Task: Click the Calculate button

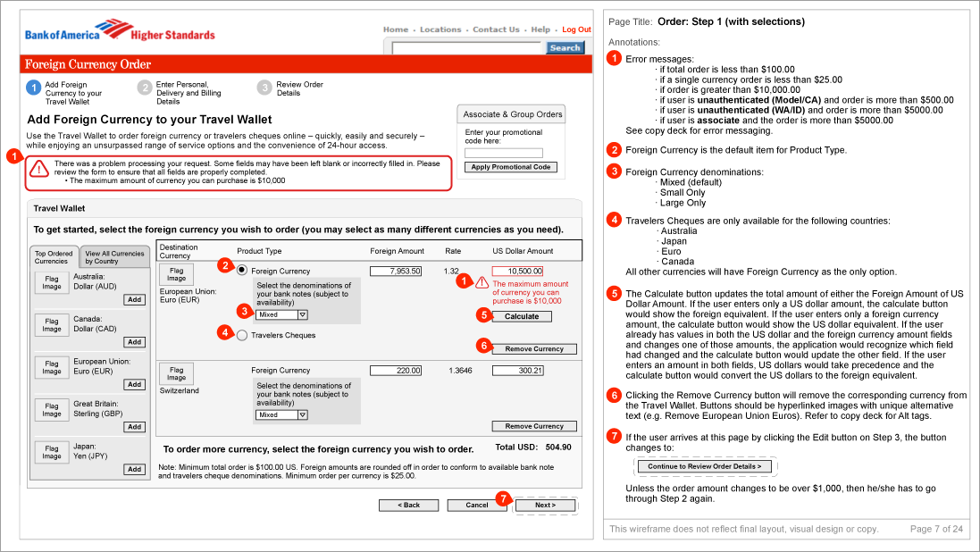Action: click(x=522, y=316)
